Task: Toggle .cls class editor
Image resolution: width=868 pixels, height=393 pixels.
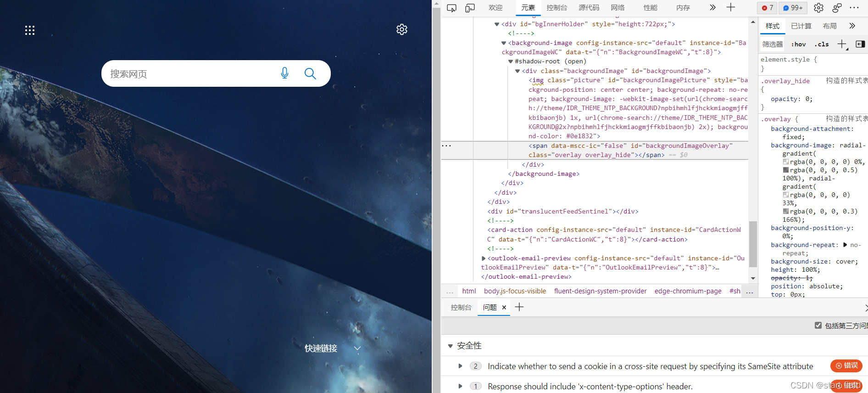Action: tap(822, 44)
